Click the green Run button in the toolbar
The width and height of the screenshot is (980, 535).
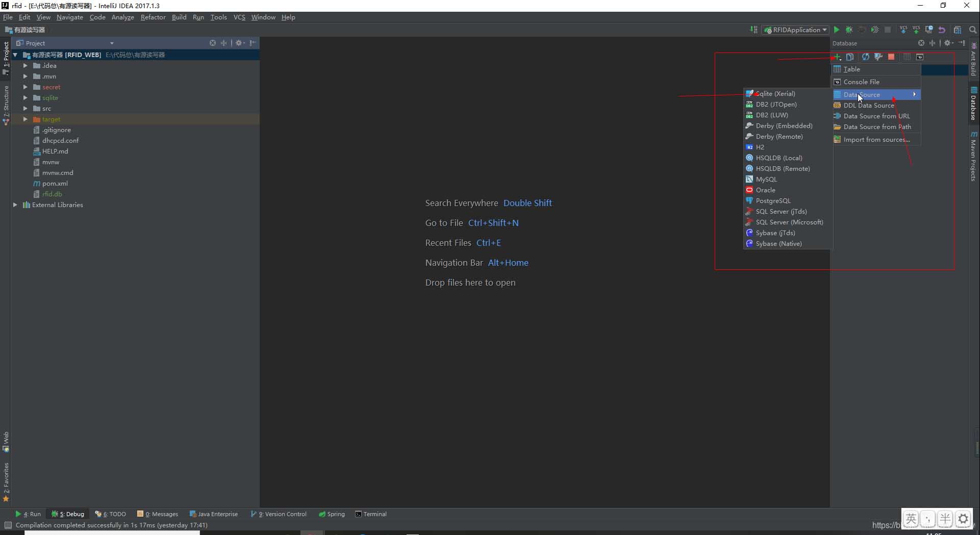click(x=836, y=30)
